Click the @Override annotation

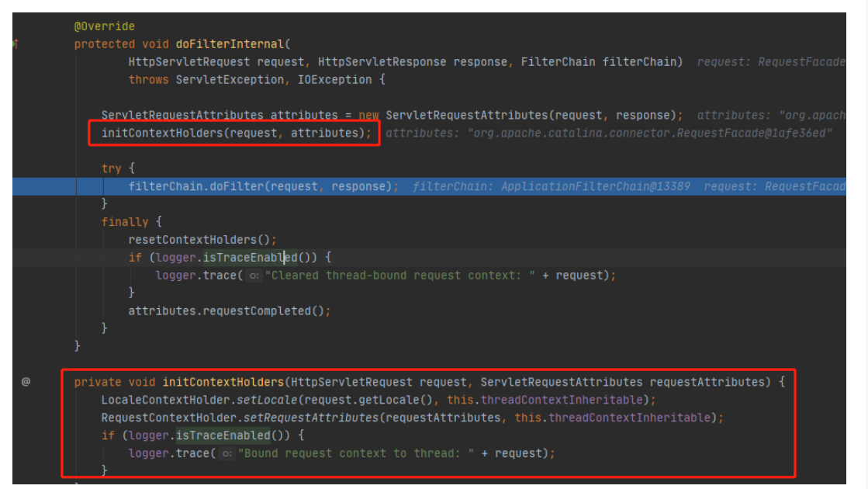tap(105, 26)
